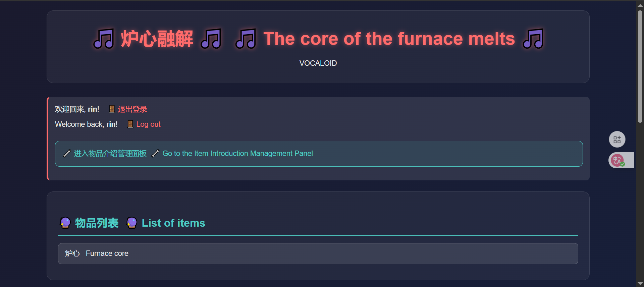Open the floating grid-plus widget button
Screen dimensions: 644x287
pos(617,139)
